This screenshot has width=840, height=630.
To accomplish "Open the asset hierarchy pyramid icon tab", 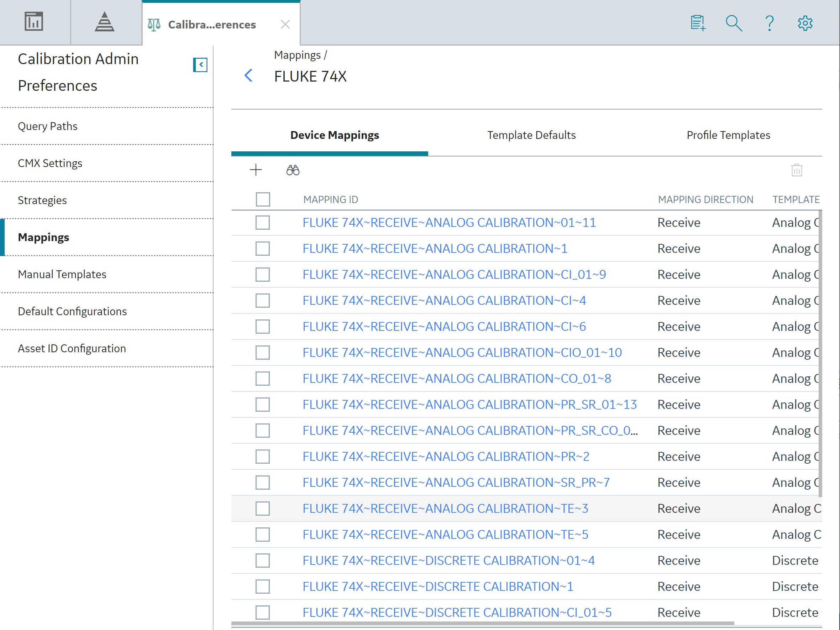I will [104, 22].
